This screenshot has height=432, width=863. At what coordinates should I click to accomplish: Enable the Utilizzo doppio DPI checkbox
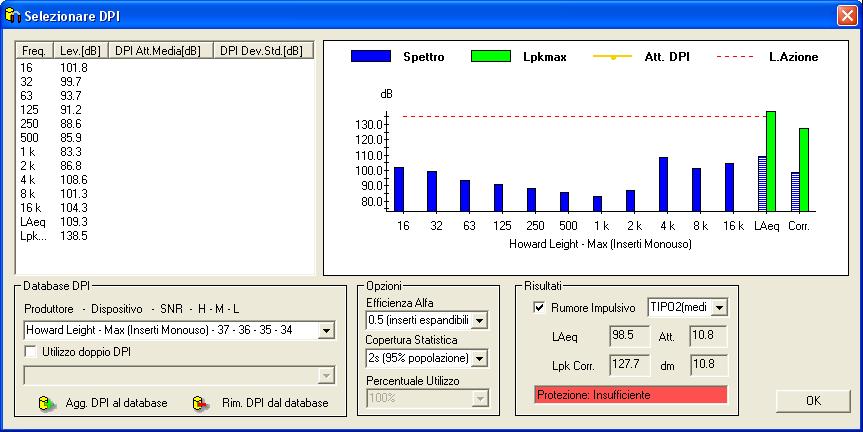click(31, 352)
